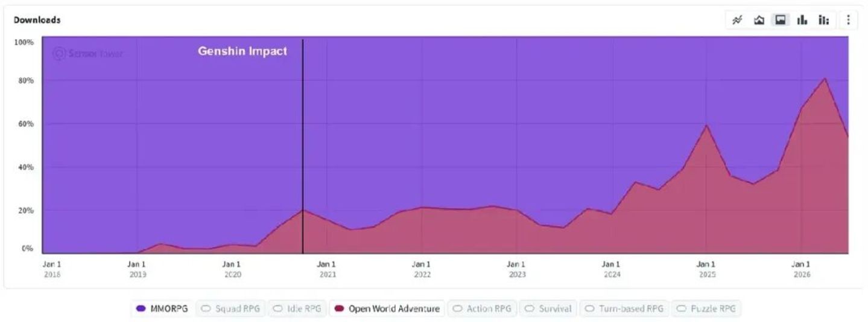This screenshot has width=868, height=322.
Task: Click the Jan 1 2023 axis label
Action: (x=516, y=269)
